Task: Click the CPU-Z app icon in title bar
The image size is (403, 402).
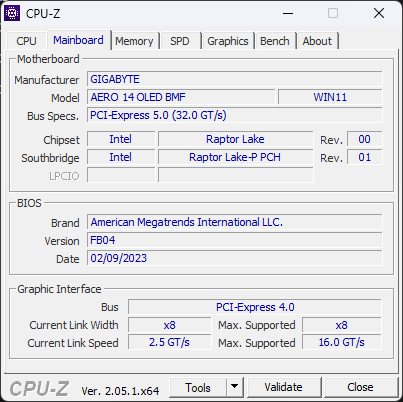Action: pyautogui.click(x=12, y=13)
